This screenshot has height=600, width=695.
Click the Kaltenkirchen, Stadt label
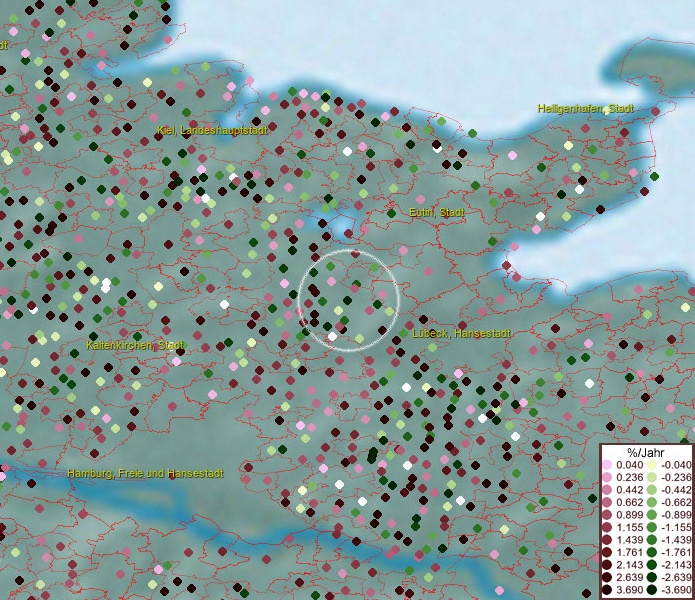point(135,345)
